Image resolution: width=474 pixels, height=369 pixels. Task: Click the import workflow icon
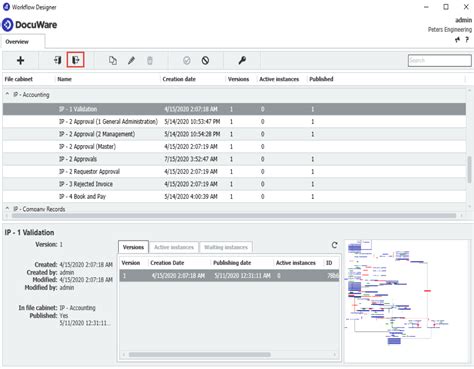pos(57,60)
